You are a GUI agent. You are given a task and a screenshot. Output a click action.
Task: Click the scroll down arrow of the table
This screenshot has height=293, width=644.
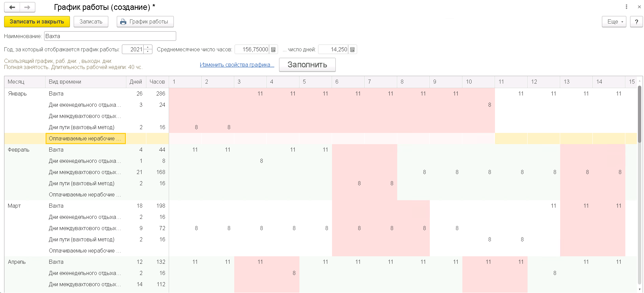[x=640, y=289]
